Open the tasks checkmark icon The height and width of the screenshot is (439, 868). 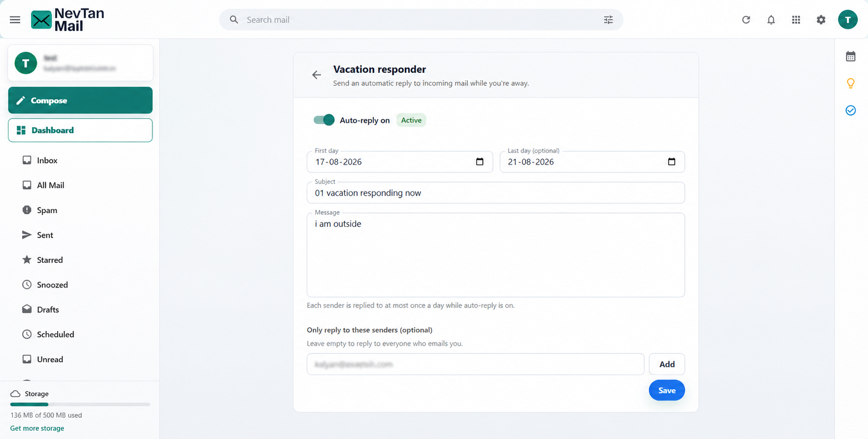851,110
